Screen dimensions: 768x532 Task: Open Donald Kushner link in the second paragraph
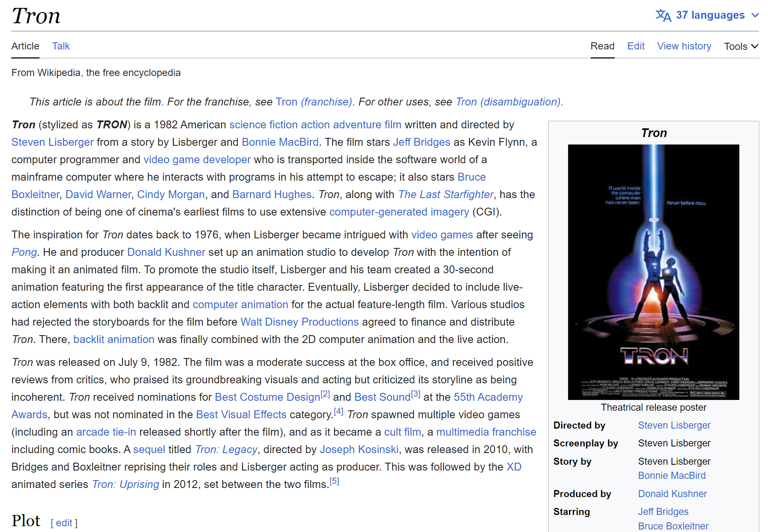tap(166, 252)
